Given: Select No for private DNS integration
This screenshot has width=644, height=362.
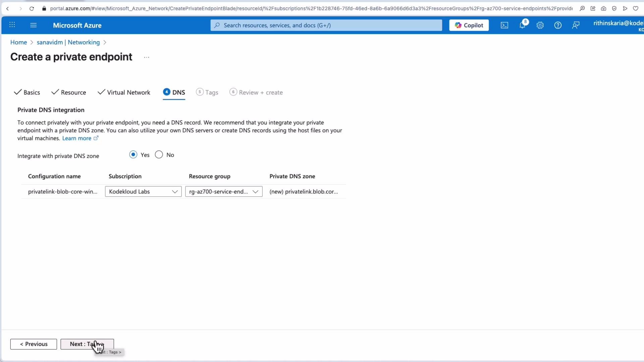Looking at the screenshot, I should coord(159,155).
